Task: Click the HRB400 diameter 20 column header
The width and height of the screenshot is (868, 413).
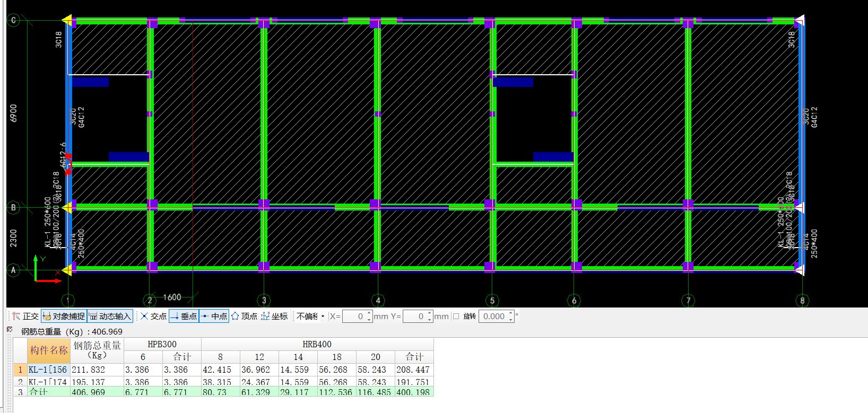Action: 376,357
